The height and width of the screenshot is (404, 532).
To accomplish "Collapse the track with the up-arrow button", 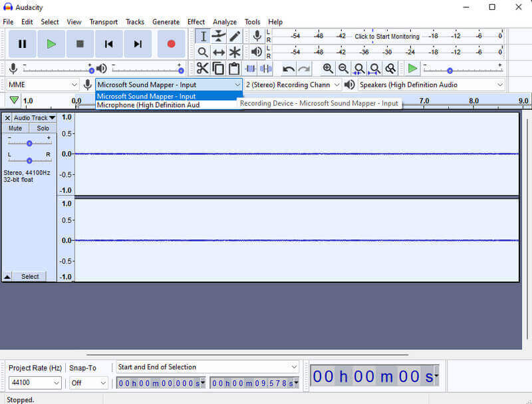I will pyautogui.click(x=7, y=276).
